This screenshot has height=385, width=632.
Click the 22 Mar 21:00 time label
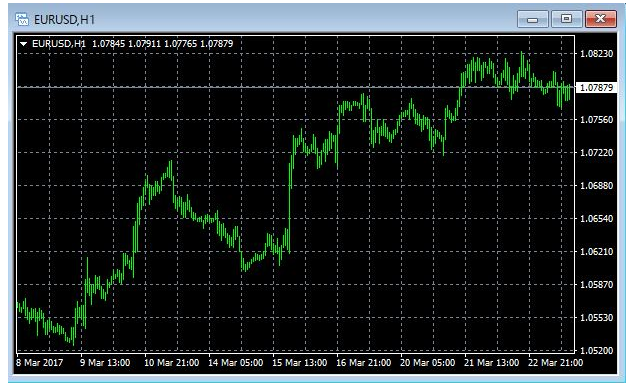[x=555, y=363]
